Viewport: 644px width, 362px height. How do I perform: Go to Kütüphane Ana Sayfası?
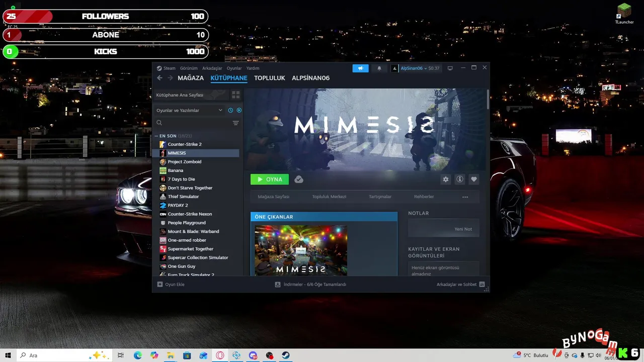tap(190, 95)
